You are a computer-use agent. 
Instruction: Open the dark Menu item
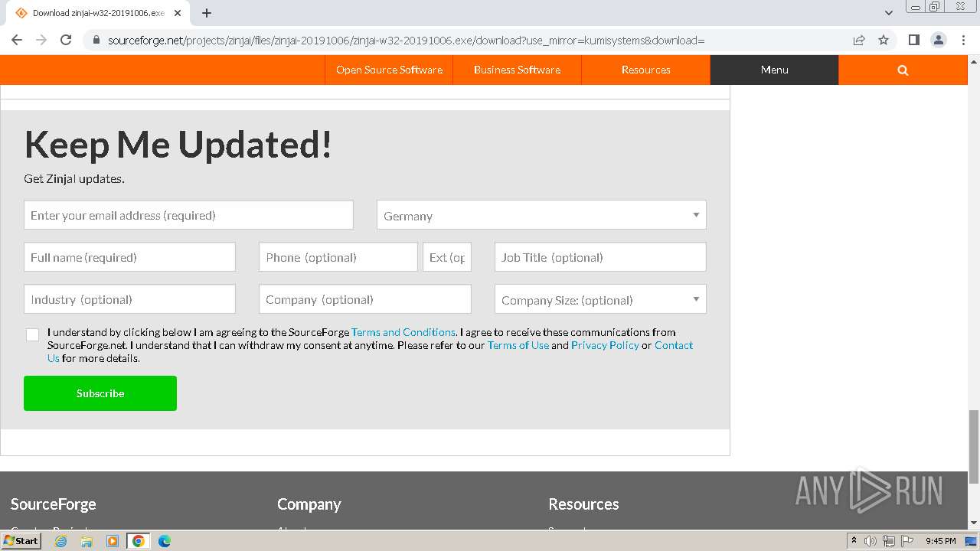[774, 70]
